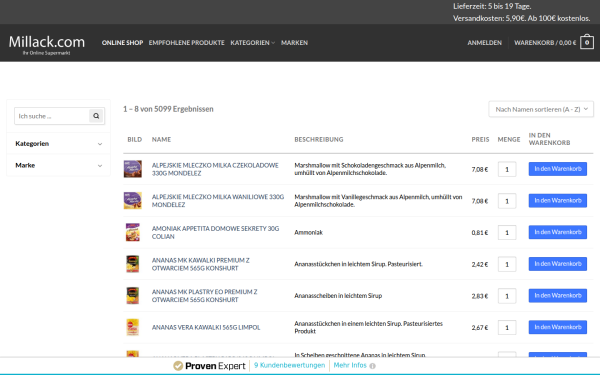Open Ananas Vera Kawalki product thumbnail
The image size is (600, 375).
[x=133, y=328]
